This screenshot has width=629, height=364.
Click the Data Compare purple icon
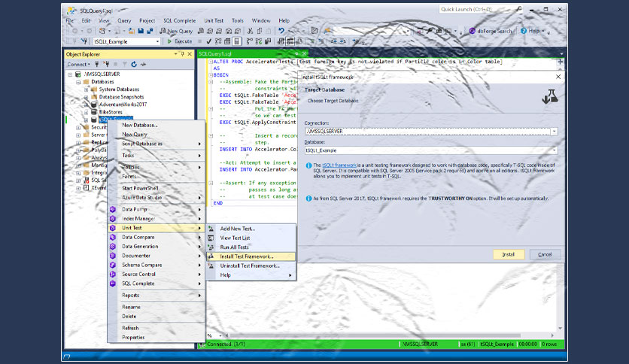pyautogui.click(x=113, y=237)
